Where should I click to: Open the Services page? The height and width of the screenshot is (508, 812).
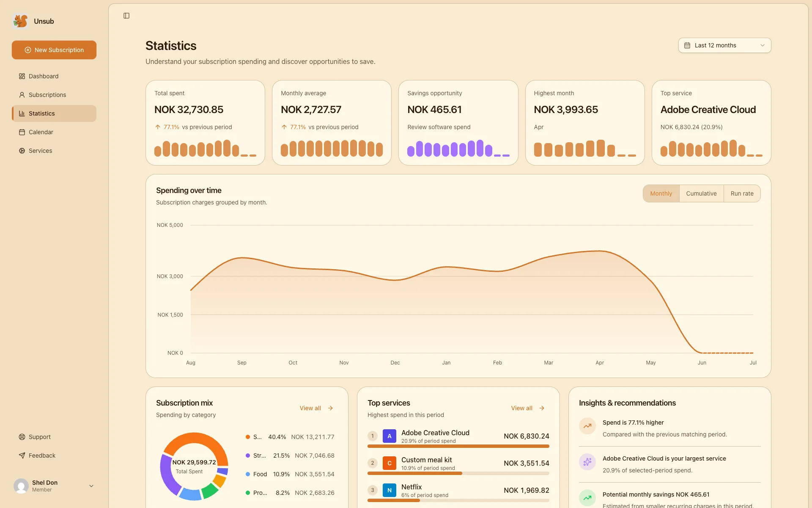tap(54, 151)
